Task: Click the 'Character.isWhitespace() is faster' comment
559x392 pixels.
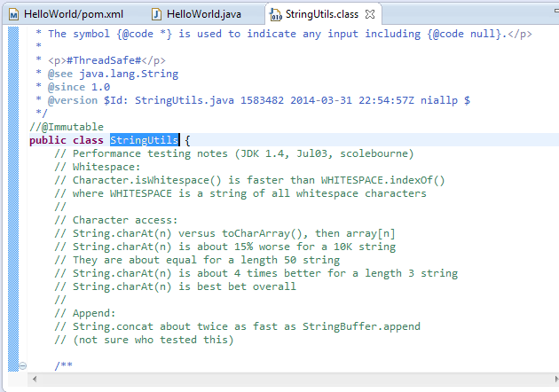Action: (249, 180)
